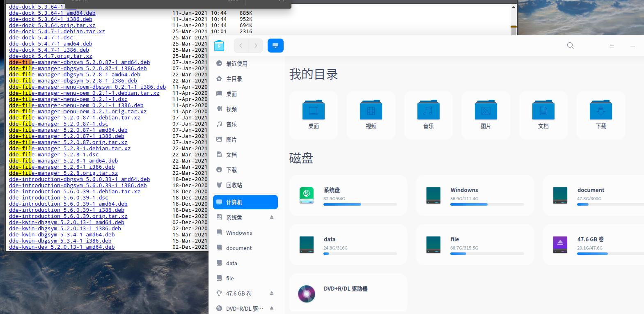The height and width of the screenshot is (314, 644).
Task: Open Windows volume in the sidebar
Action: pyautogui.click(x=245, y=233)
